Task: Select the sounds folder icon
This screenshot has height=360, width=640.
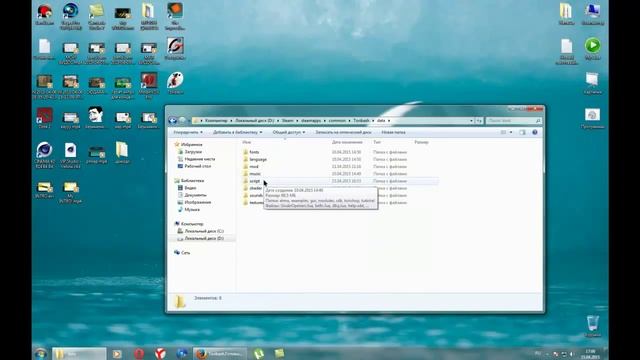Action: 246,196
